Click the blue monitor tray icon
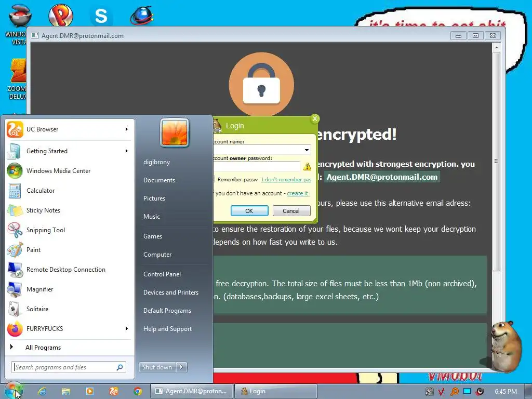This screenshot has width=532, height=399. 467,391
